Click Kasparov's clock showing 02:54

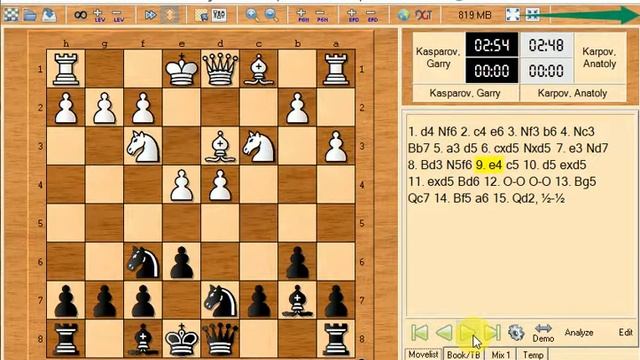[x=492, y=45]
